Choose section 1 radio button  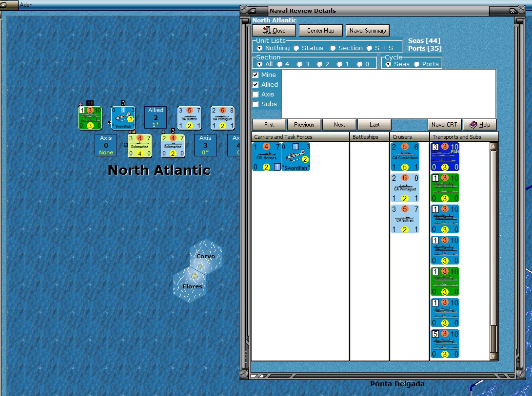(x=343, y=64)
